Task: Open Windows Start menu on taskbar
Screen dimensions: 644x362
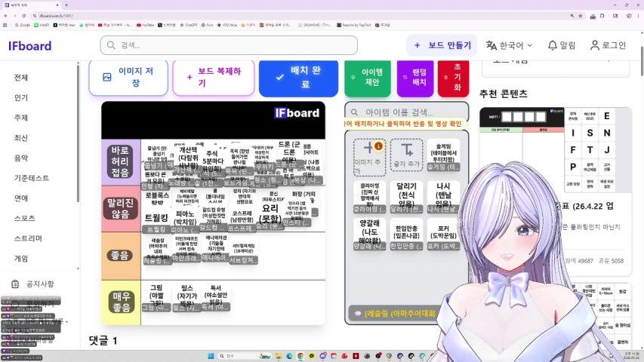Action: [x=211, y=356]
